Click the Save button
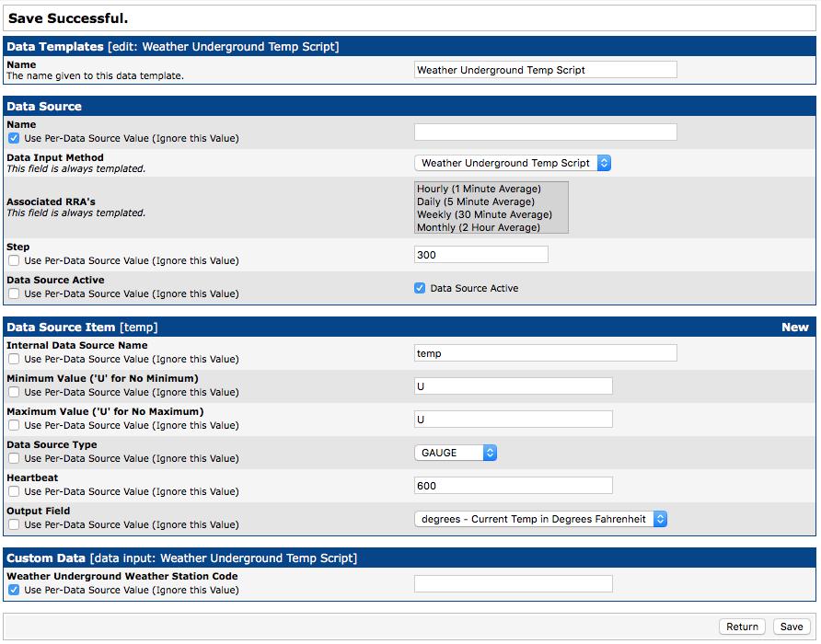This screenshot has width=821, height=644. coord(792,627)
